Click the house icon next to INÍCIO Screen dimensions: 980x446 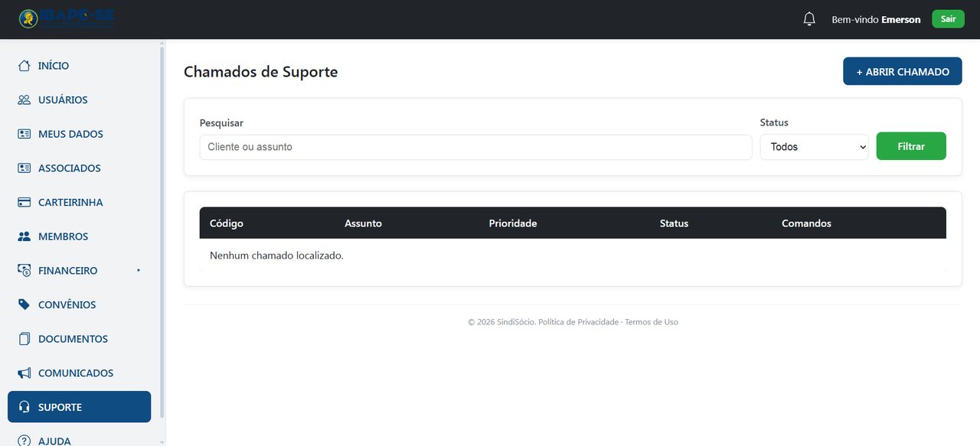point(24,66)
